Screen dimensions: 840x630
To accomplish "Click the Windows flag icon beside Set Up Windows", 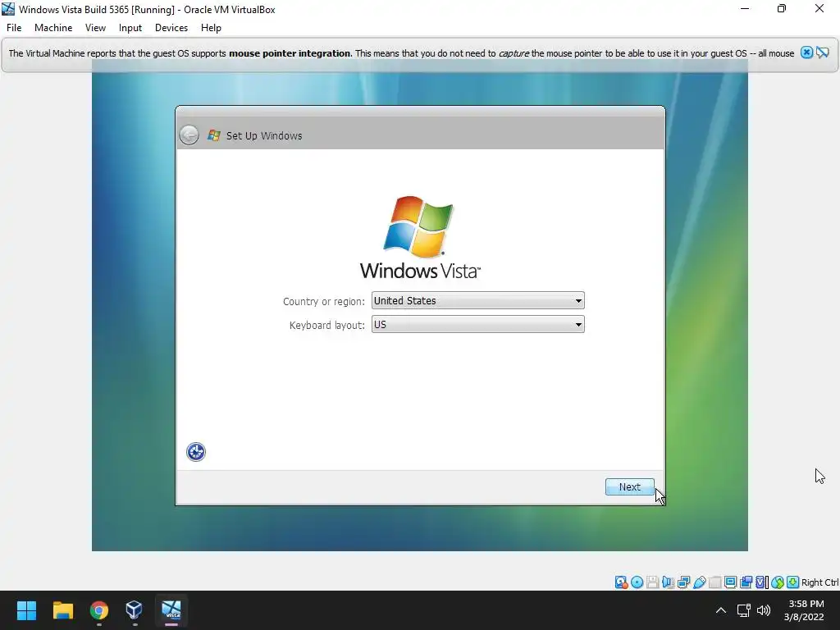I will point(214,135).
